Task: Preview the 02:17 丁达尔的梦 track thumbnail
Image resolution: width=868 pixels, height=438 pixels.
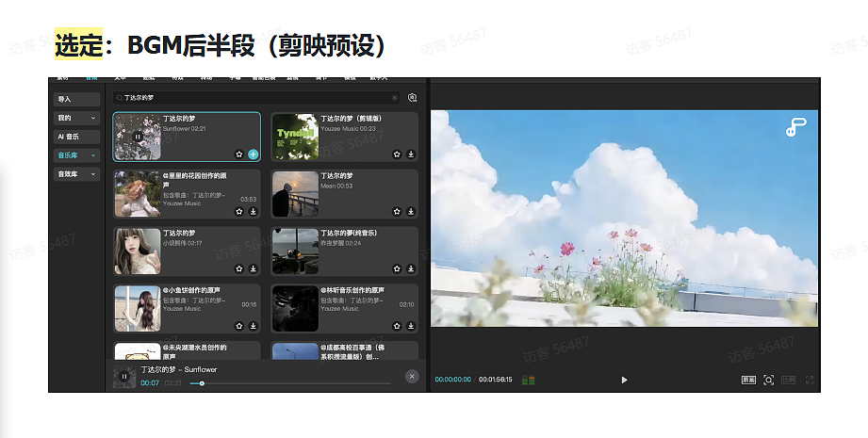Action: click(138, 251)
